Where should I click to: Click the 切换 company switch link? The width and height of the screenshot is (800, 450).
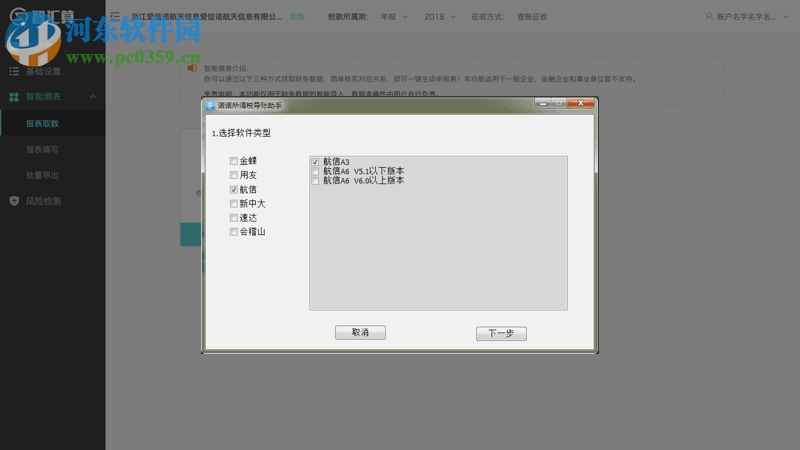[297, 17]
